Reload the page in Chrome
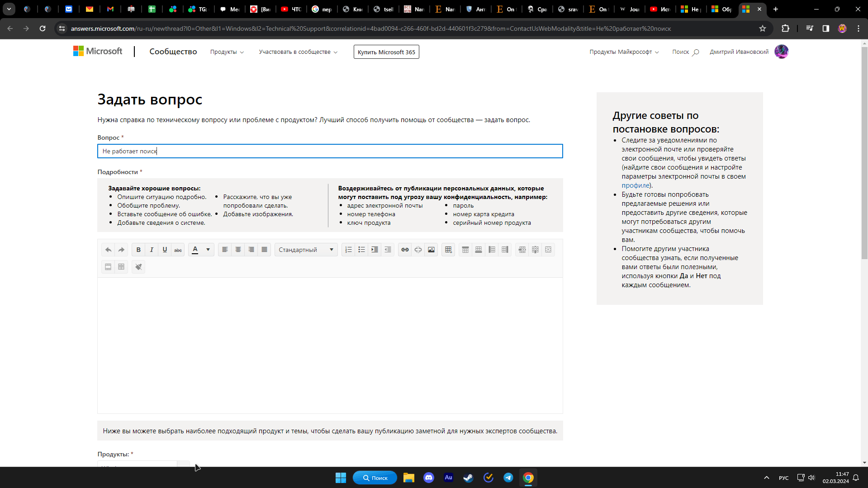This screenshot has height=488, width=868. (x=43, y=28)
